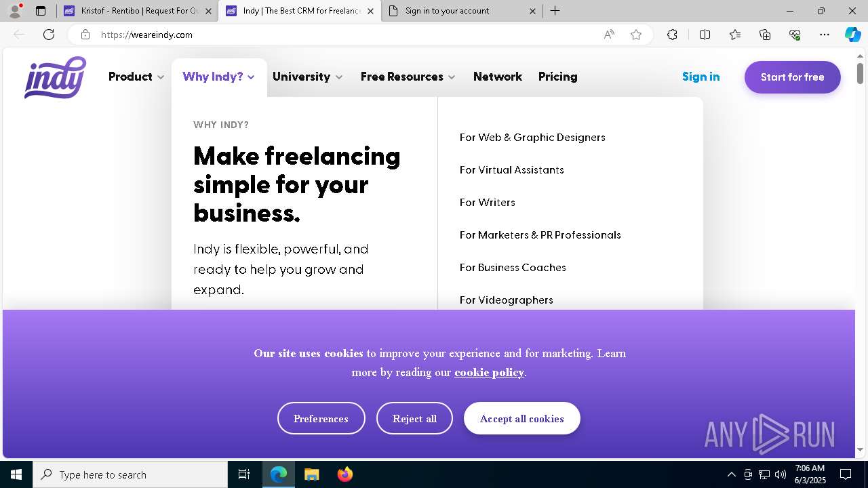Expand the University dropdown
This screenshot has width=868, height=488.
pyautogui.click(x=308, y=77)
